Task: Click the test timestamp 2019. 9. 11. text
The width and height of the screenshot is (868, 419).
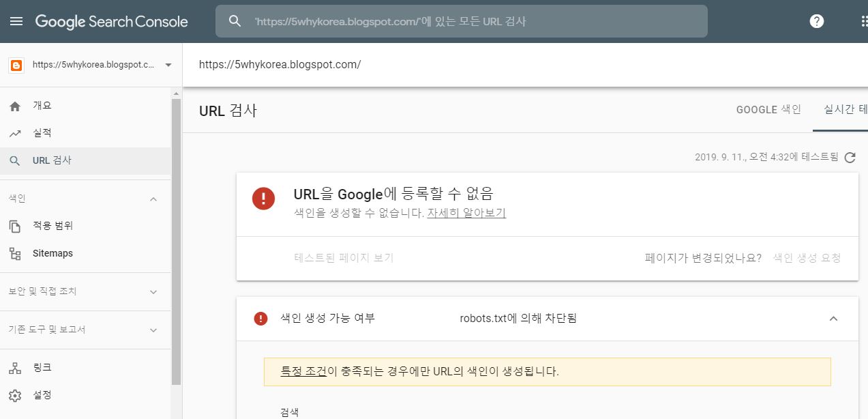Action: pos(766,157)
